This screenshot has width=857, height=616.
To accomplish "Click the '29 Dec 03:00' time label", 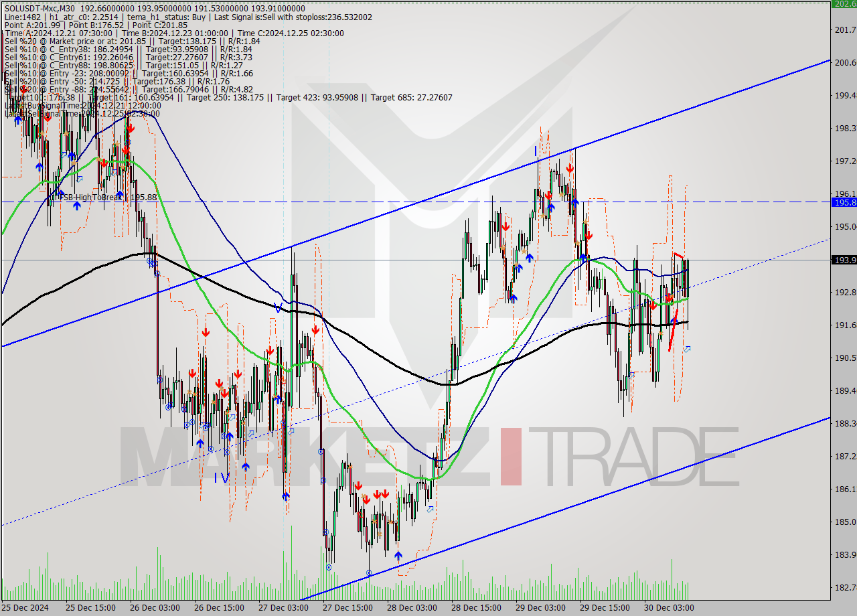I will click(540, 608).
